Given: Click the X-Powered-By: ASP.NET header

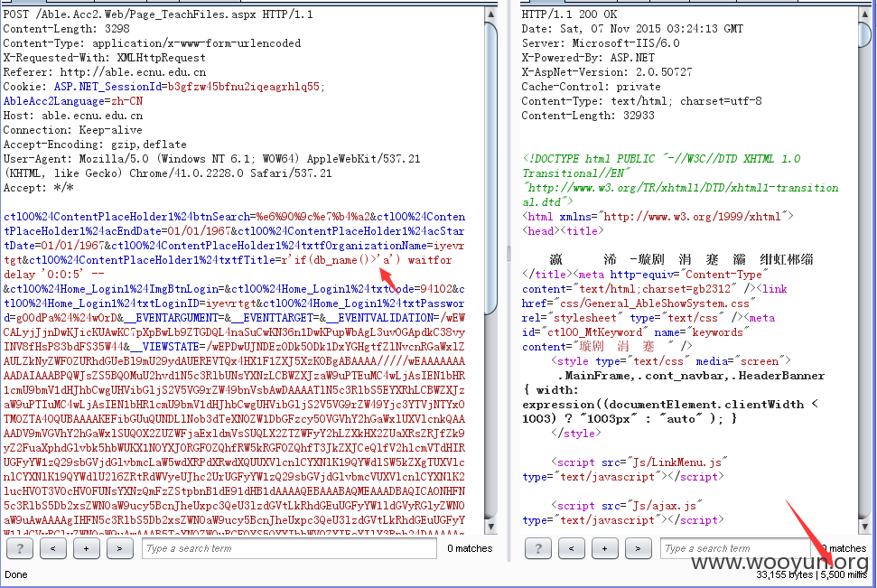Looking at the screenshot, I should (x=588, y=58).
